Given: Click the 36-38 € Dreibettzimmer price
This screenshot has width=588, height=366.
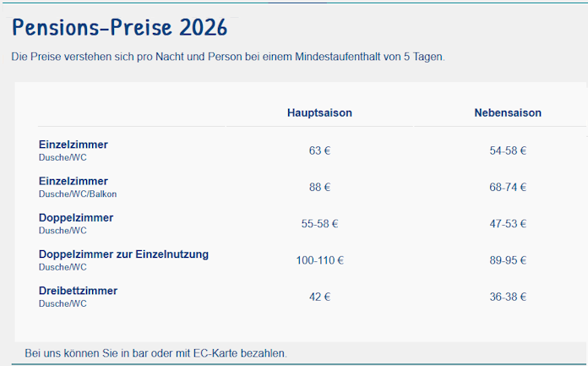Looking at the screenshot, I should (x=508, y=297).
